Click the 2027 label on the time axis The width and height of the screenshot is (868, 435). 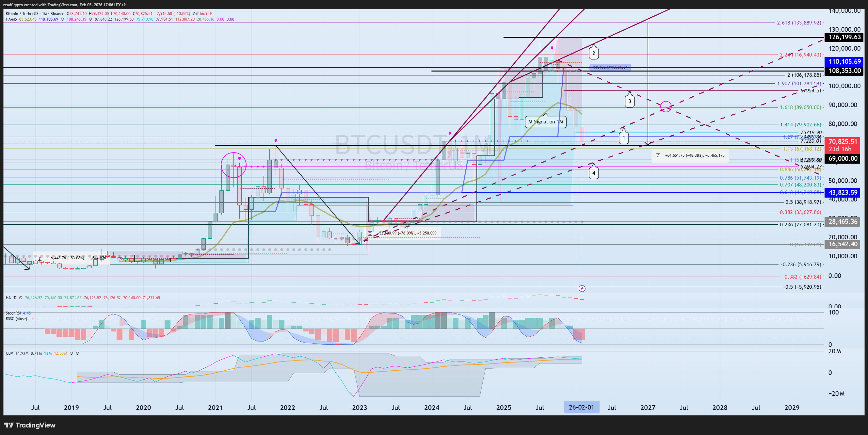pos(648,407)
